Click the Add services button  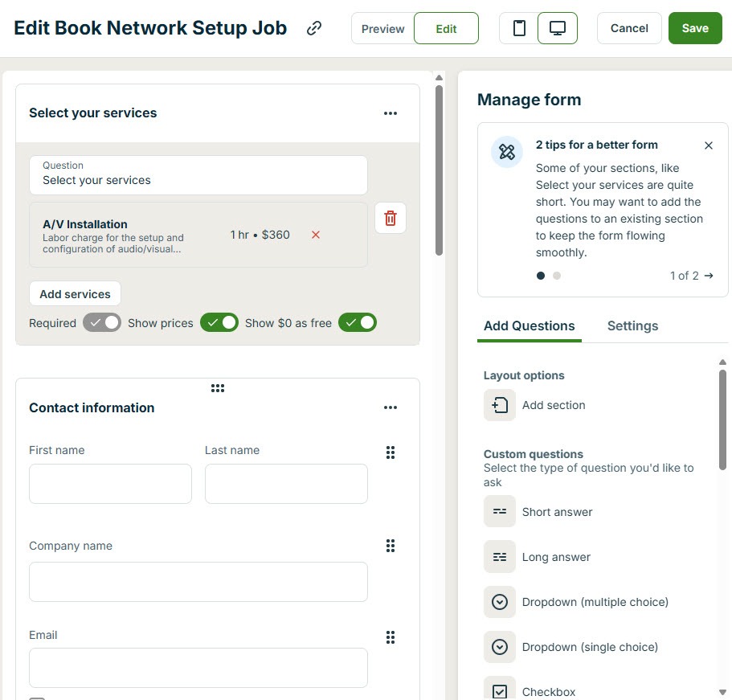(x=75, y=293)
